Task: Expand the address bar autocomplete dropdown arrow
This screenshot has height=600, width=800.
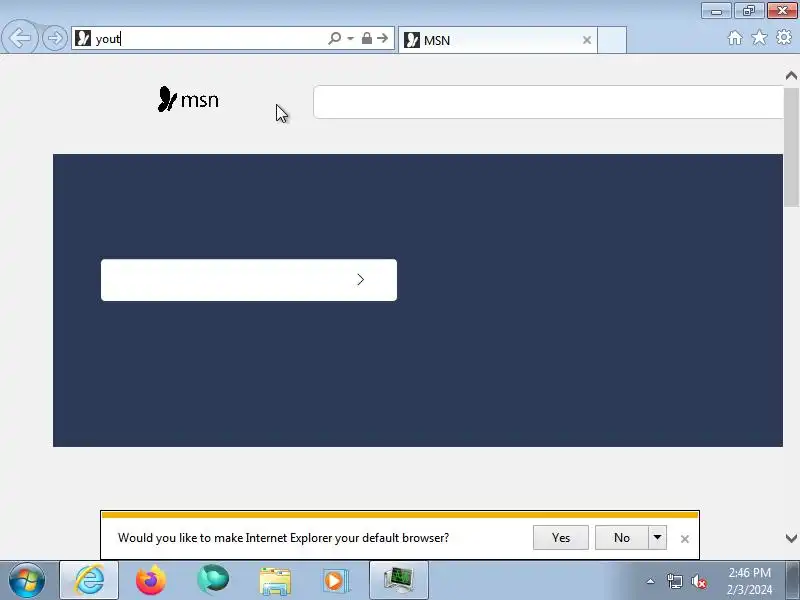Action: [x=350, y=38]
